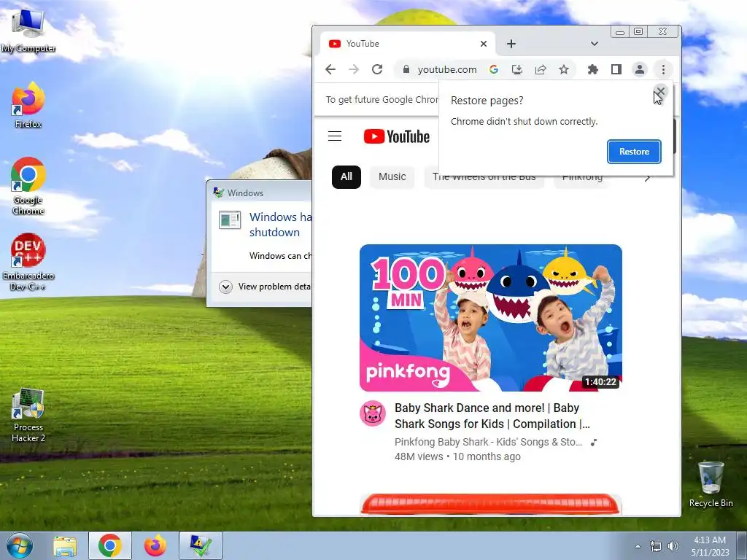Click the Google icon in address bar

(494, 69)
